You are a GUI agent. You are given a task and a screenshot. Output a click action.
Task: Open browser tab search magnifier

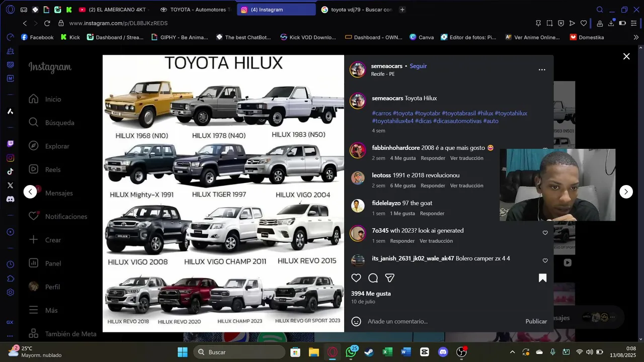[600, 10]
